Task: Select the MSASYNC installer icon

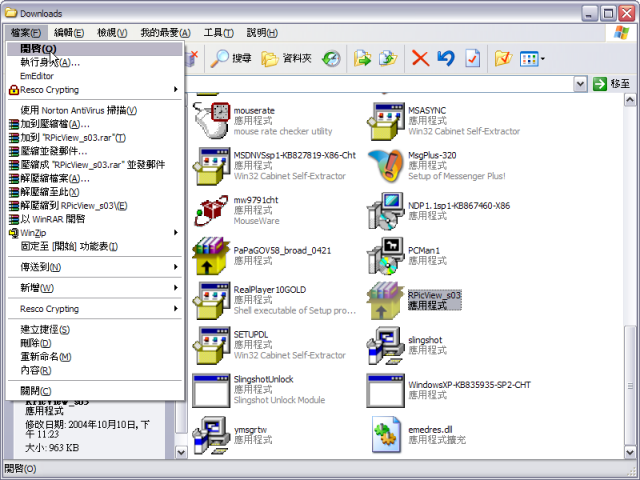Action: [386, 121]
